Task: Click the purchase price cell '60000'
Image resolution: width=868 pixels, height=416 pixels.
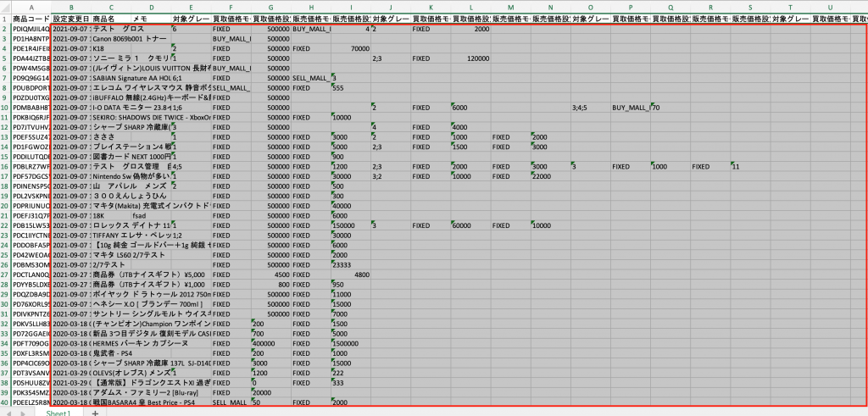Action: tap(470, 225)
